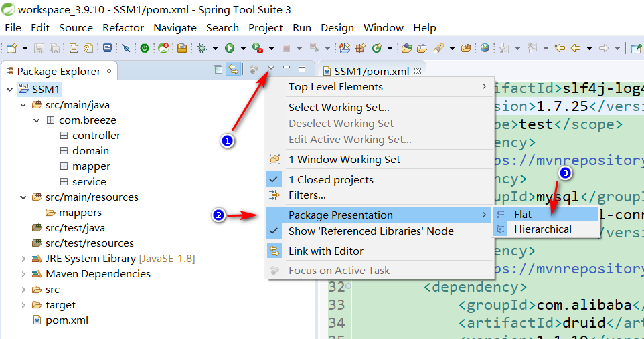Click the Run External Tools toolbox icon
The height and width of the screenshot is (339, 644).
tap(258, 48)
